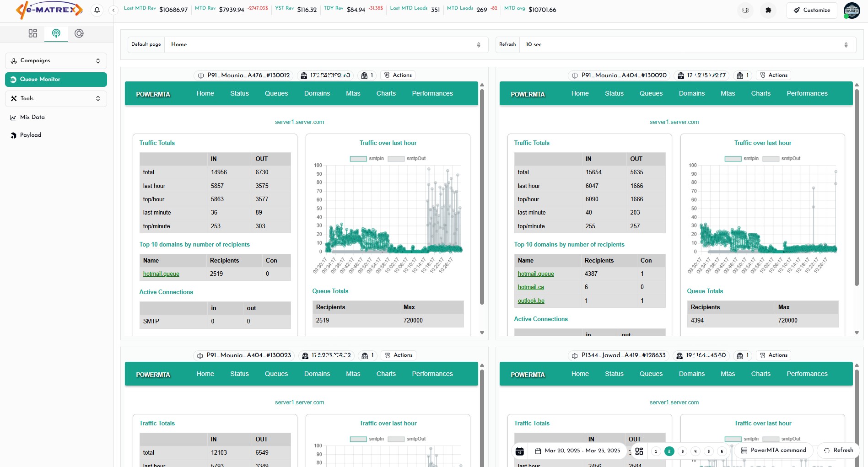Click the puzzle piece extensions icon
Image resolution: width=868 pixels, height=467 pixels.
click(x=768, y=10)
